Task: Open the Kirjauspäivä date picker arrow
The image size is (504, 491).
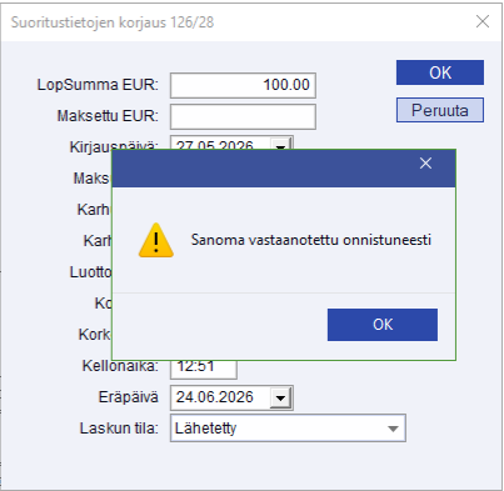Action: click(281, 144)
